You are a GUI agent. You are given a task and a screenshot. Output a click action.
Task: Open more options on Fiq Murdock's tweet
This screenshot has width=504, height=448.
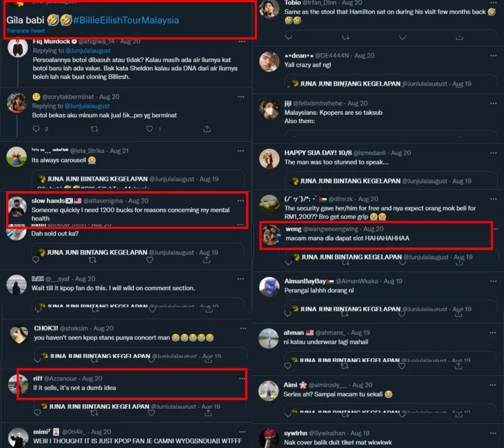242,41
